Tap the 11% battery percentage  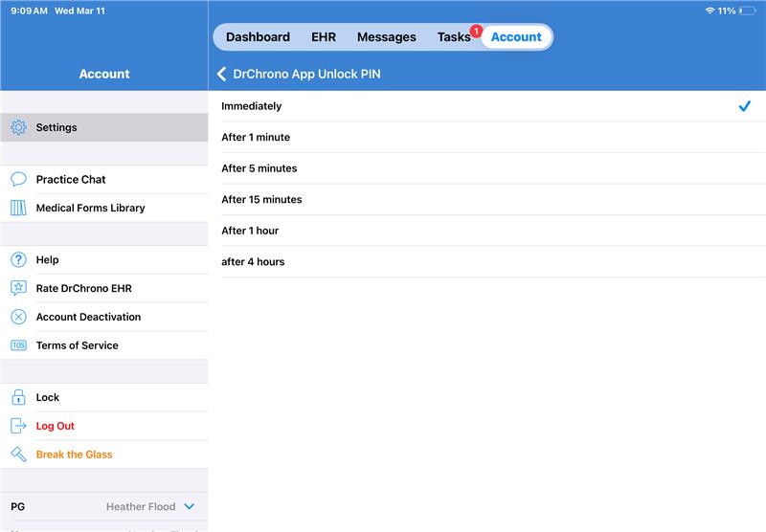[727, 11]
